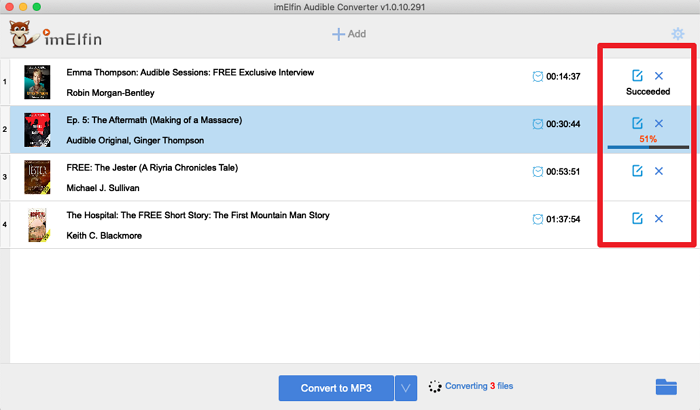700x410 pixels.
Task: Edit metadata for The Hospital short story
Action: [x=637, y=218]
